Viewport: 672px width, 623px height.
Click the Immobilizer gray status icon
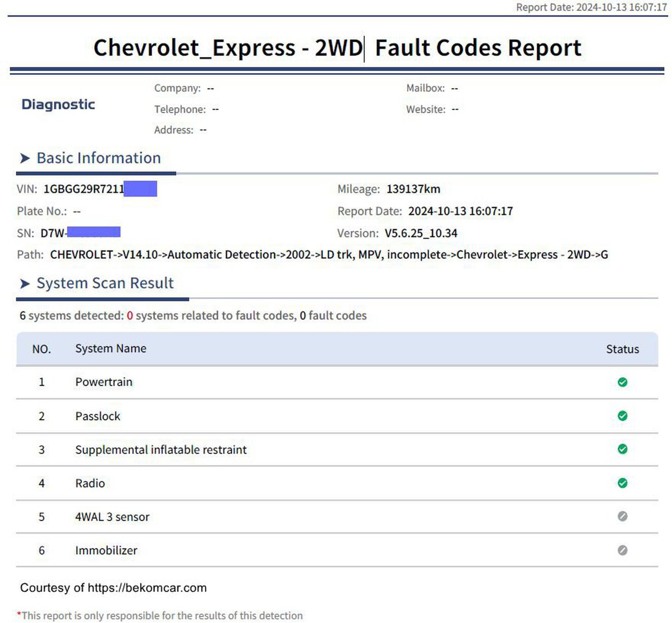(622, 550)
